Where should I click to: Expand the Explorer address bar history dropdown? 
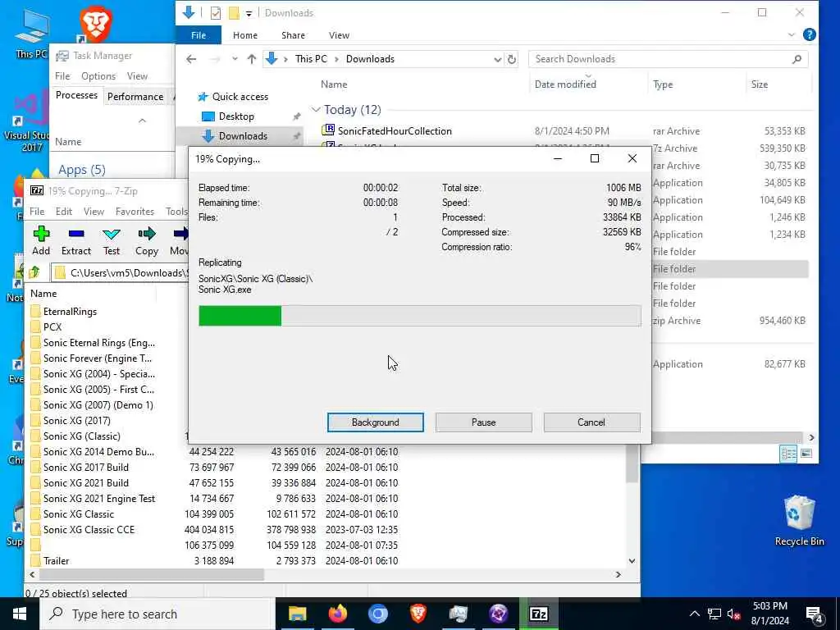pos(497,59)
